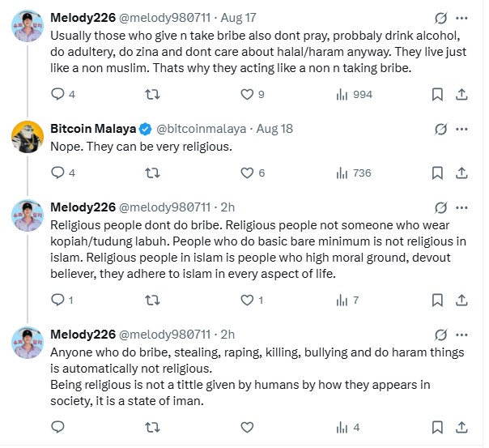Open more options on Aug 17 tweet
489x448 pixels.
tap(461, 17)
